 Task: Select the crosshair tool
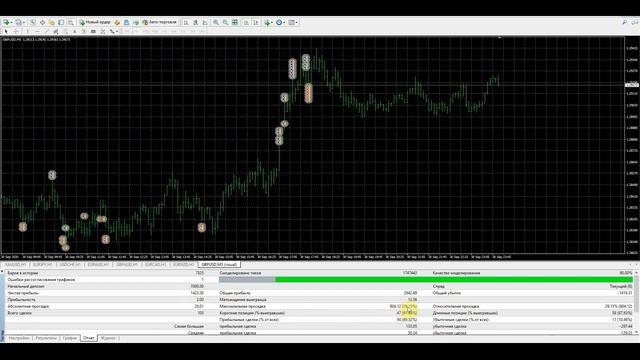click(16, 31)
